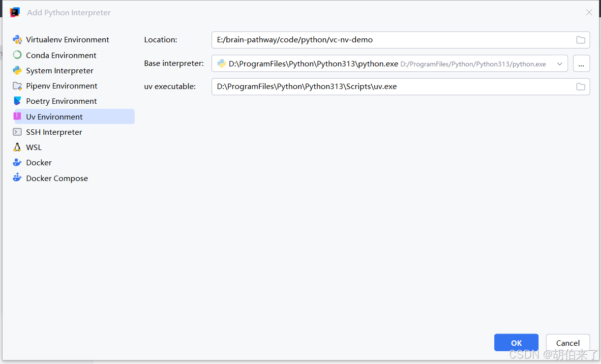
Task: Select WSL interpreter type
Action: [x=73, y=147]
